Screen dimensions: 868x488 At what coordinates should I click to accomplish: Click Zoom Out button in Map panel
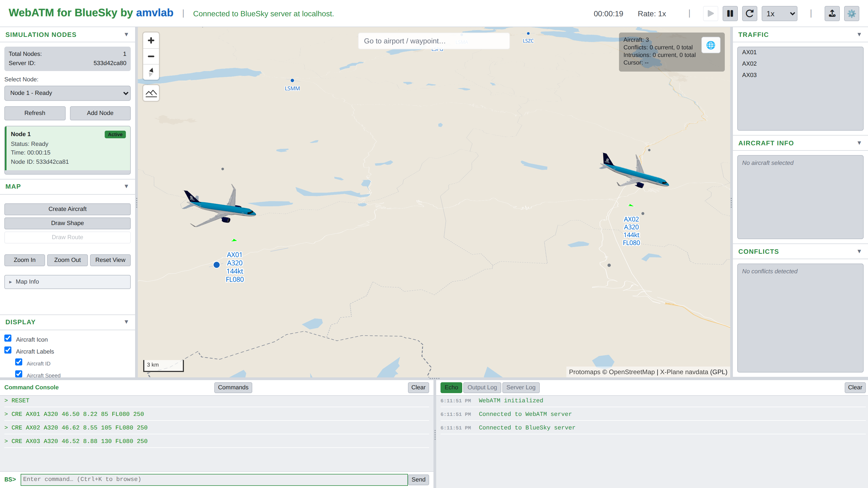pos(67,260)
